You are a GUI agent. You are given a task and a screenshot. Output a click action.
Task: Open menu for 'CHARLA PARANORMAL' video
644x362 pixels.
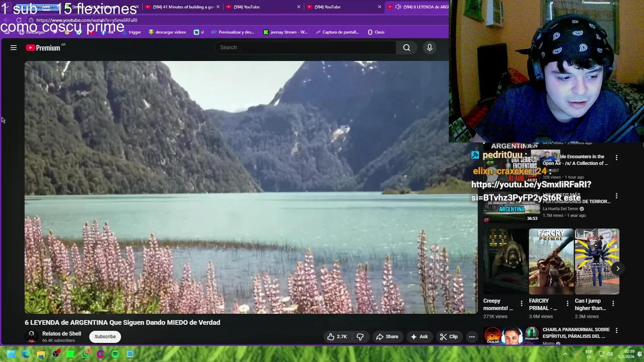tap(616, 330)
